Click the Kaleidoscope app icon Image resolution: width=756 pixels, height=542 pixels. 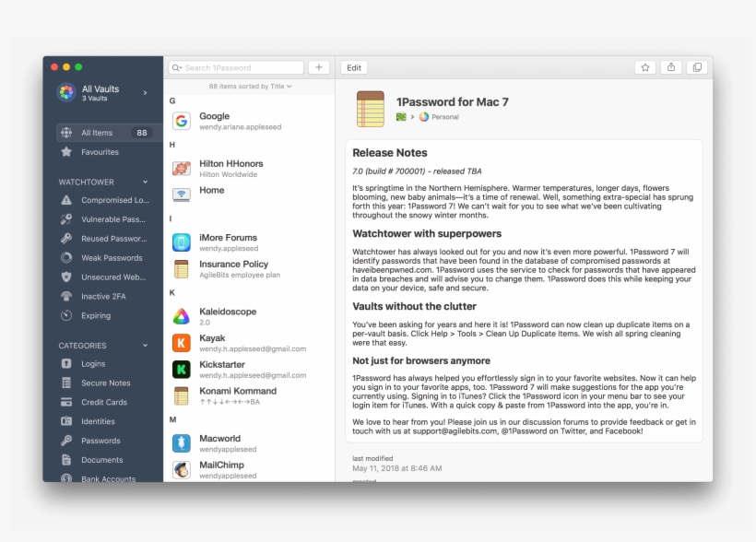[182, 316]
